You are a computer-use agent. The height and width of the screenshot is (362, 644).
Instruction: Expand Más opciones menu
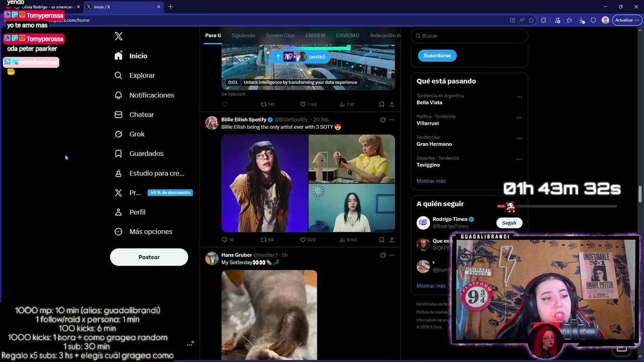[143, 232]
